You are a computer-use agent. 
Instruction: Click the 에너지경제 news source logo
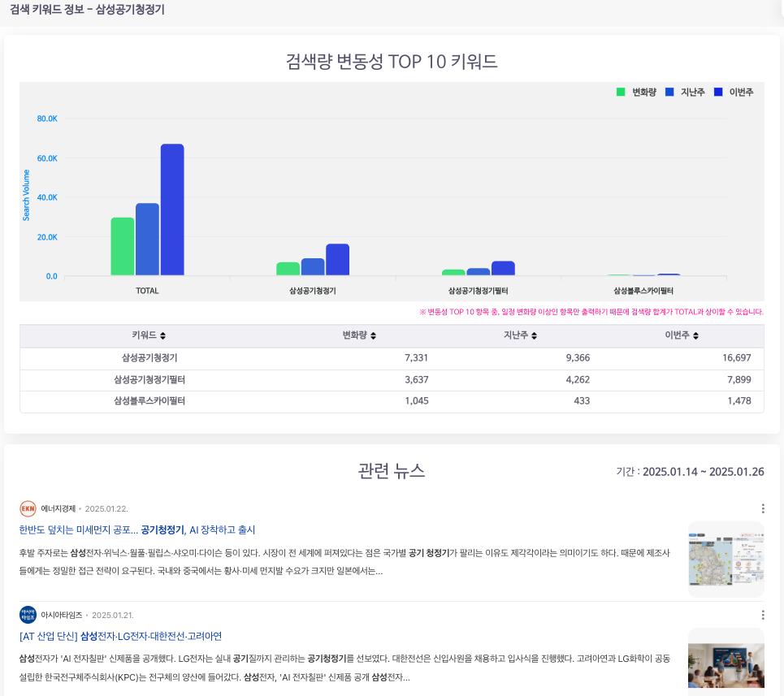coord(28,508)
